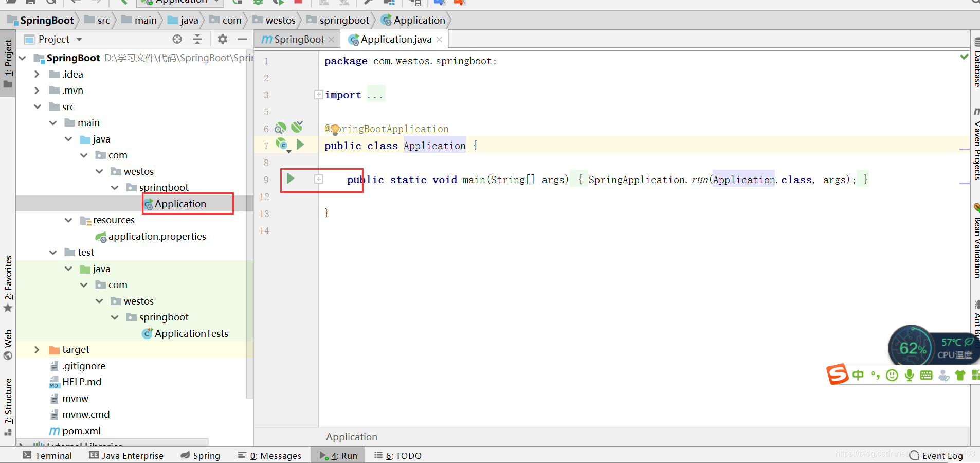Click the green inspection checkmark in editor corner
The width and height of the screenshot is (980, 463).
point(964,56)
